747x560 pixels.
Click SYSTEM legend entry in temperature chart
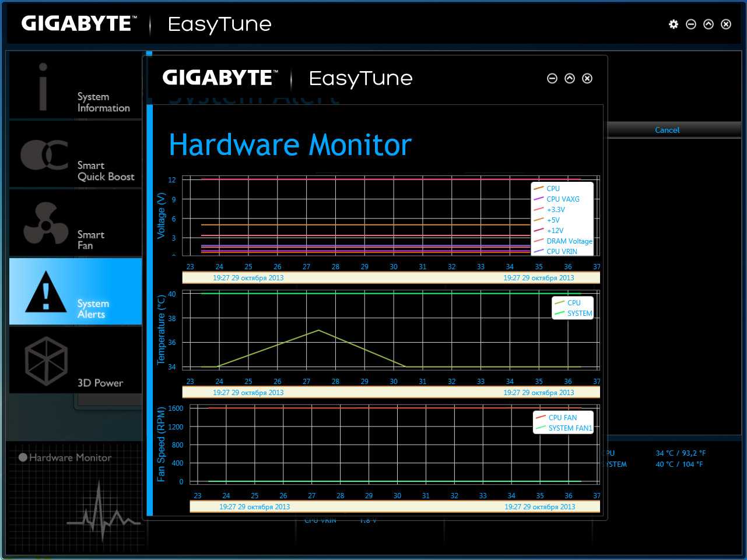coord(578,314)
